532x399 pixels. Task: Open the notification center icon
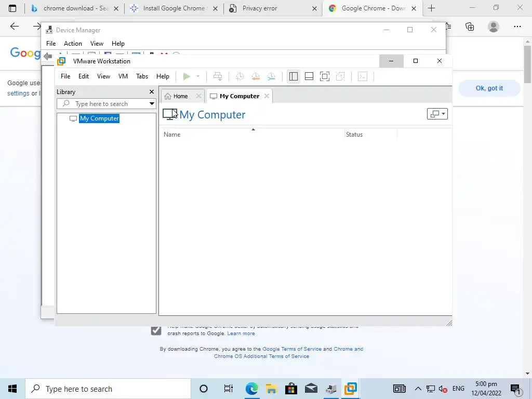click(515, 389)
